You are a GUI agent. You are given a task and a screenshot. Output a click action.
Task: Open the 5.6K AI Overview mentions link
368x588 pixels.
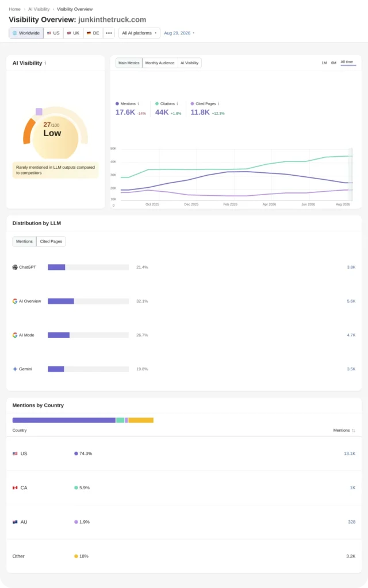[x=351, y=301]
